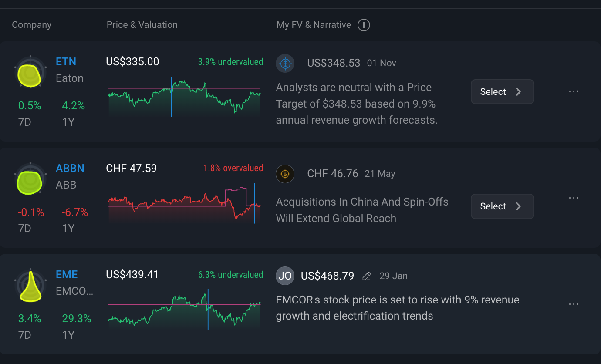Click the Company column header
Image resolution: width=601 pixels, height=364 pixels.
31,25
